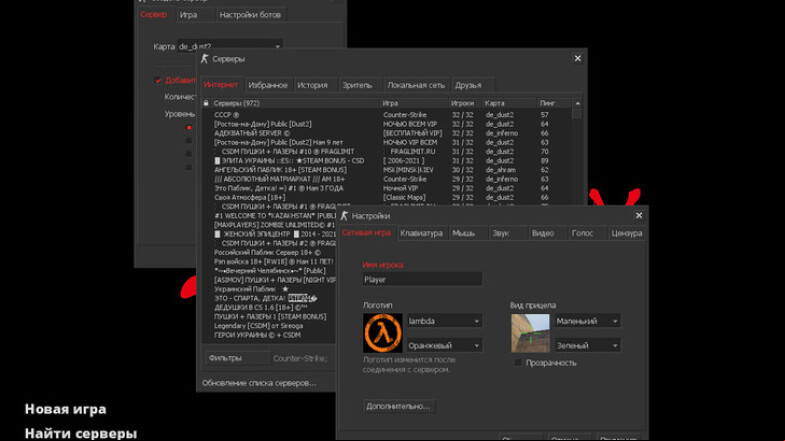Select the red radio button in create-server window
Viewport: 785px width, 441px height.
(x=189, y=128)
